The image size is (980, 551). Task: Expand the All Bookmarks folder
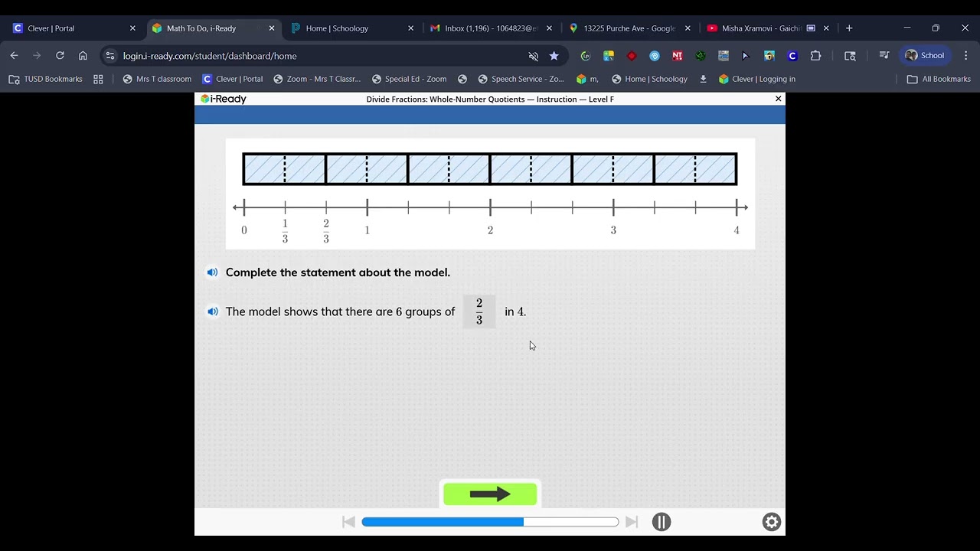click(x=939, y=79)
